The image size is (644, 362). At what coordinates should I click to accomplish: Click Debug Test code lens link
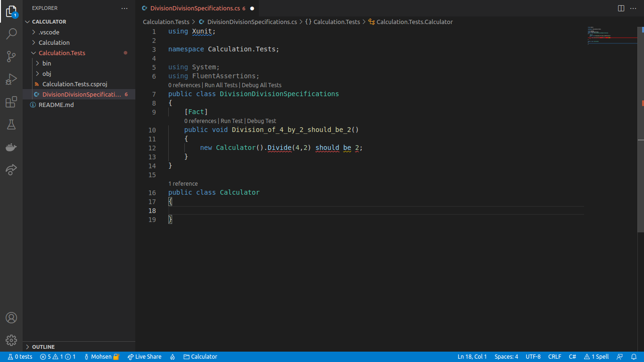point(261,121)
